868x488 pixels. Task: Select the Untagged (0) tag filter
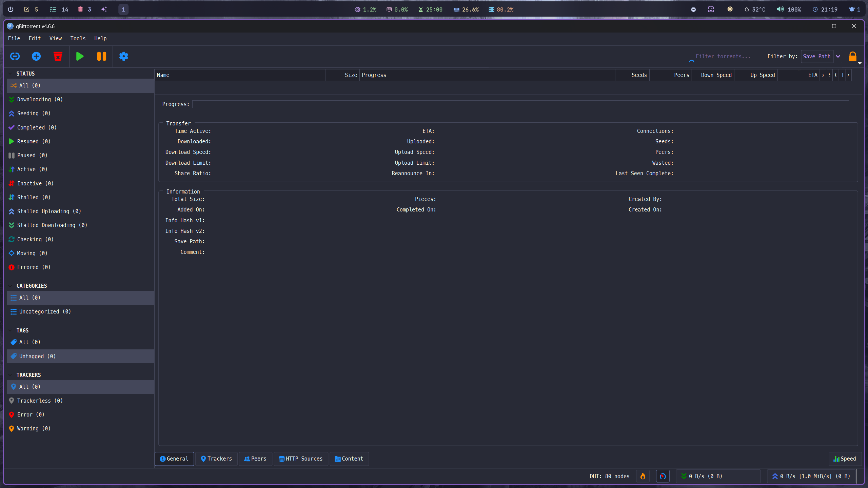click(x=80, y=356)
